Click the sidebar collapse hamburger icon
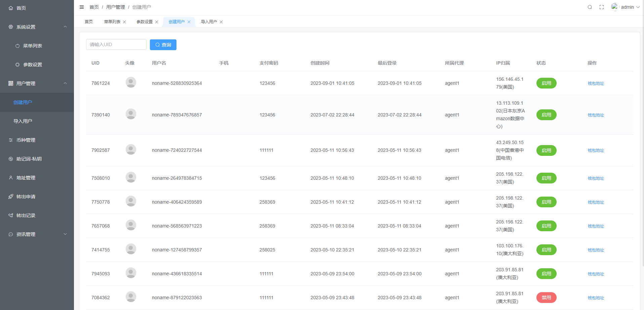Screen dimensions: 644x310 coord(82,7)
